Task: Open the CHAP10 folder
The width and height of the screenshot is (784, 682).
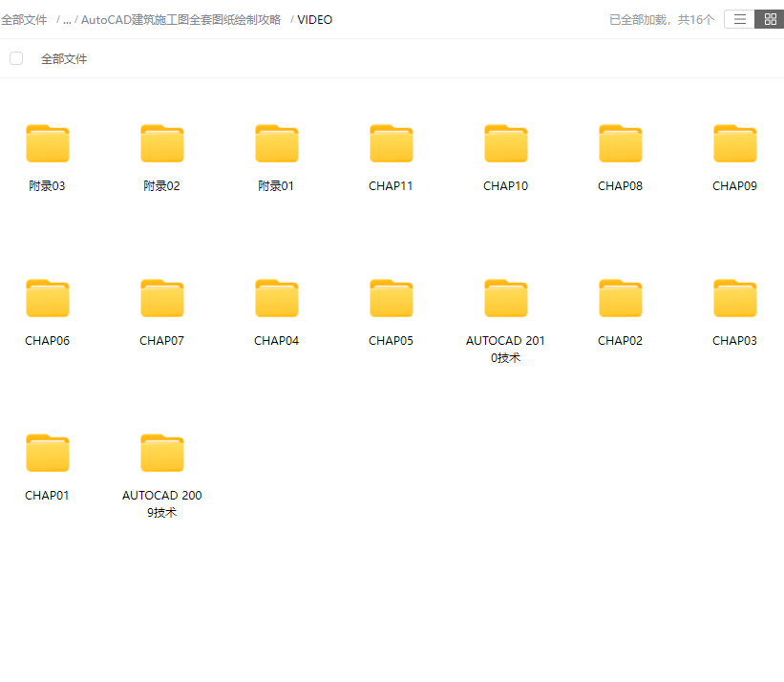Action: coord(505,143)
